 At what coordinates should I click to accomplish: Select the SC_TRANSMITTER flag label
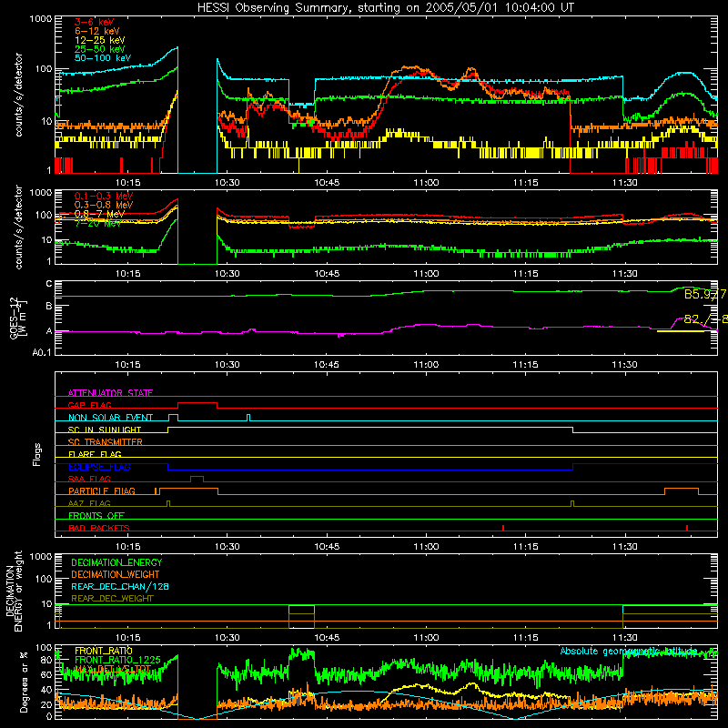106,442
